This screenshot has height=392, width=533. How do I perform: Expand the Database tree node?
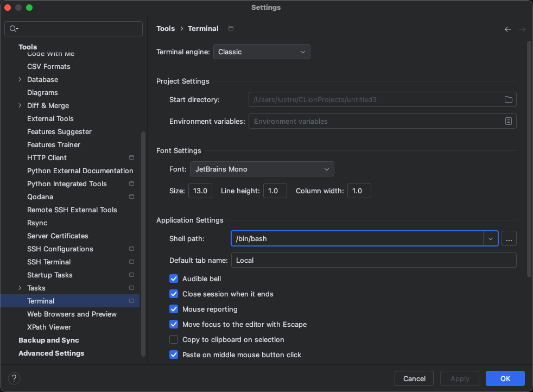point(20,79)
